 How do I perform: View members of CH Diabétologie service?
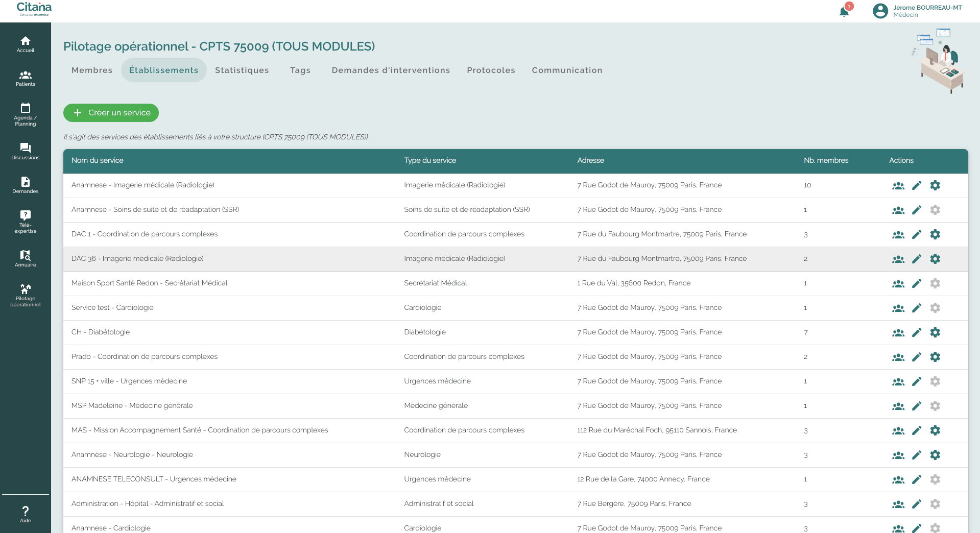[x=898, y=333]
